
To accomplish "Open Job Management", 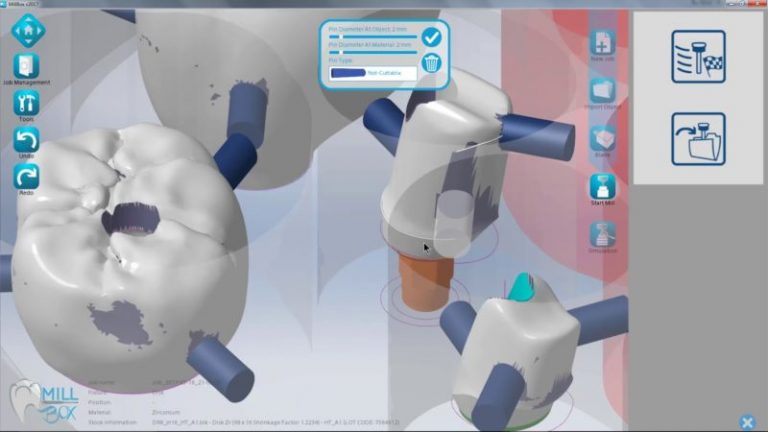I will tap(27, 66).
